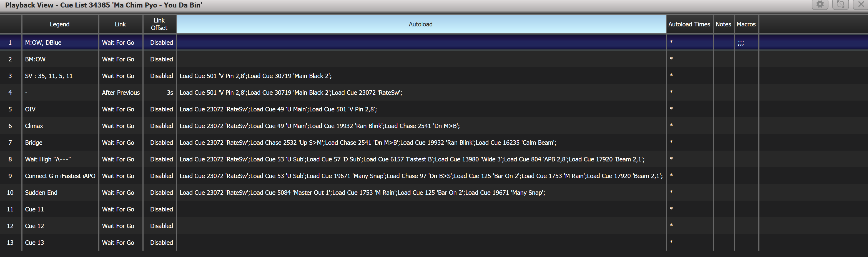The height and width of the screenshot is (257, 868).
Task: Click the Macros column header
Action: click(x=746, y=24)
